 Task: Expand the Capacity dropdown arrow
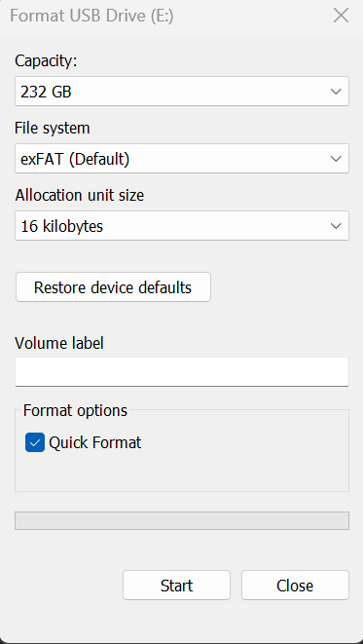click(x=336, y=92)
